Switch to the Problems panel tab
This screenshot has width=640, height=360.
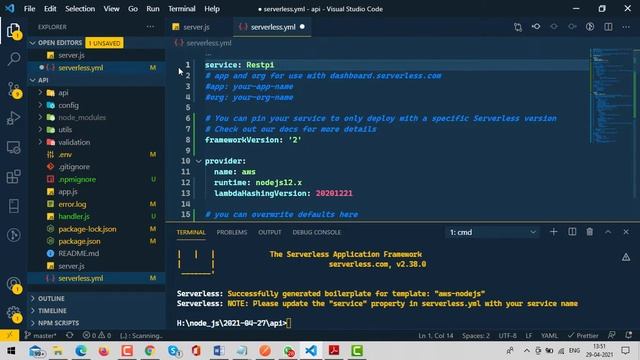(232, 232)
